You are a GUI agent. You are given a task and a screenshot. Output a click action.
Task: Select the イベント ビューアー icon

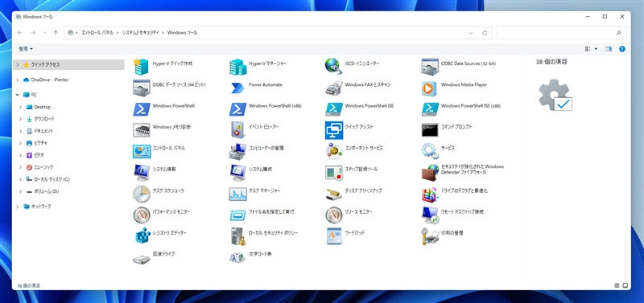pos(237,130)
